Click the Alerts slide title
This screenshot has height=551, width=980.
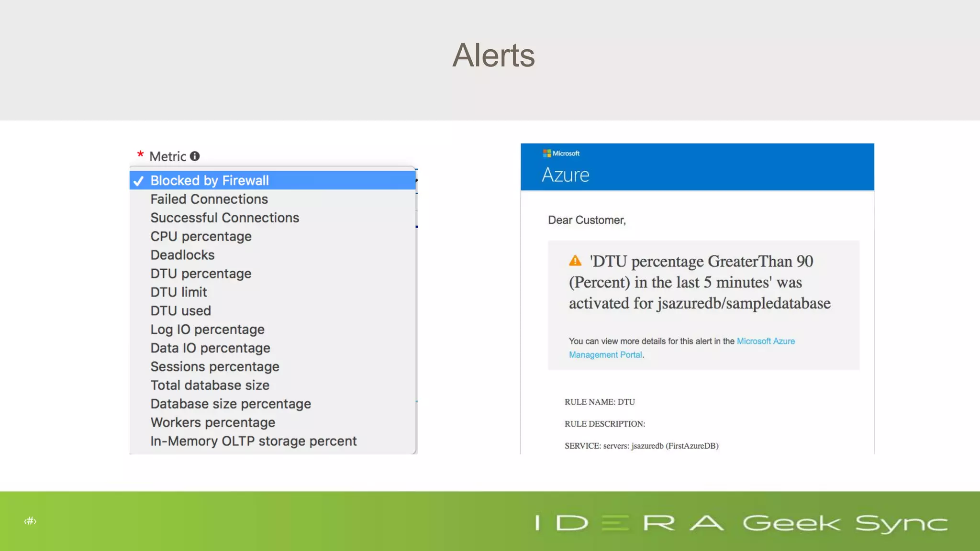click(493, 55)
